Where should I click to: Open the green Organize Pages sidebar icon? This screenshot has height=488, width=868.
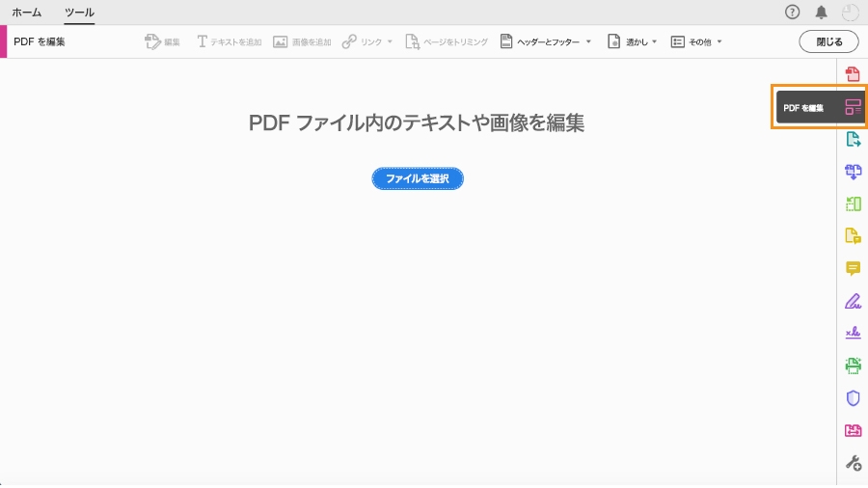(853, 203)
